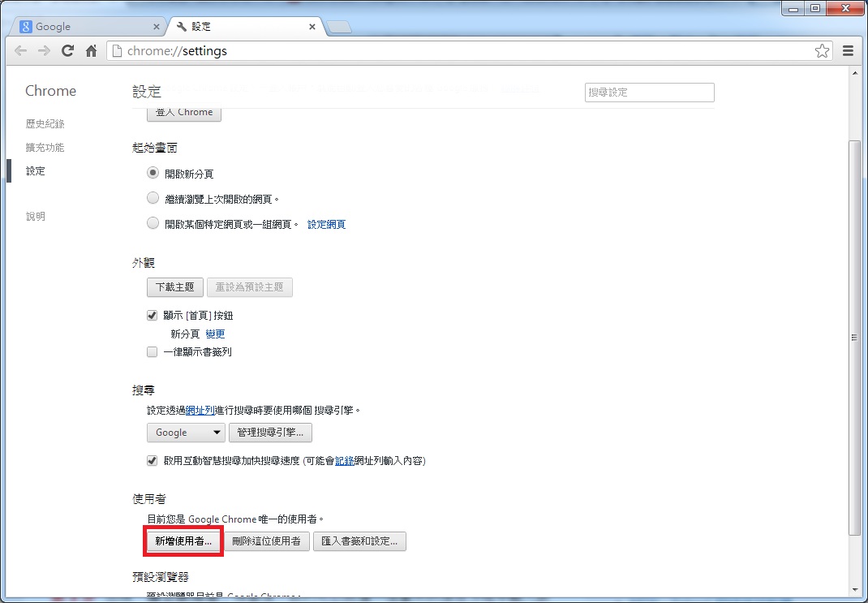Open the Chrome hamburger menu
This screenshot has width=868, height=603.
click(847, 50)
